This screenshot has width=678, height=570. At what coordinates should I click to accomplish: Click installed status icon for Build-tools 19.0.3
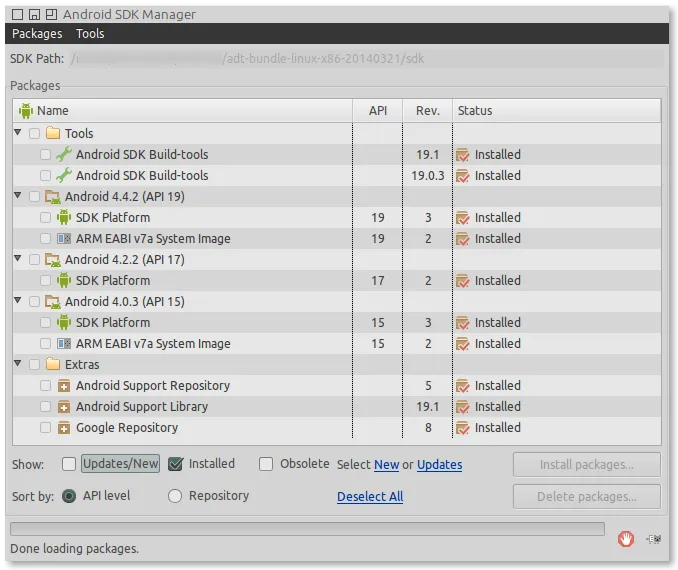point(462,176)
